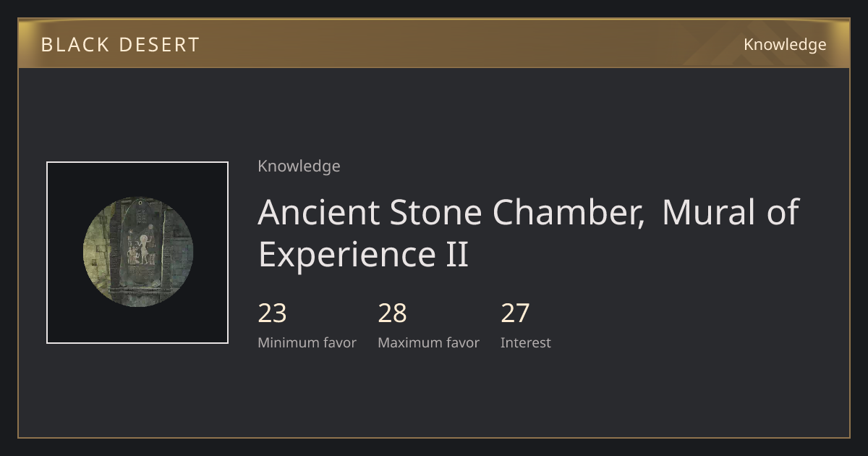The height and width of the screenshot is (456, 868).
Task: Select the maximum favor value 28
Action: click(x=393, y=313)
